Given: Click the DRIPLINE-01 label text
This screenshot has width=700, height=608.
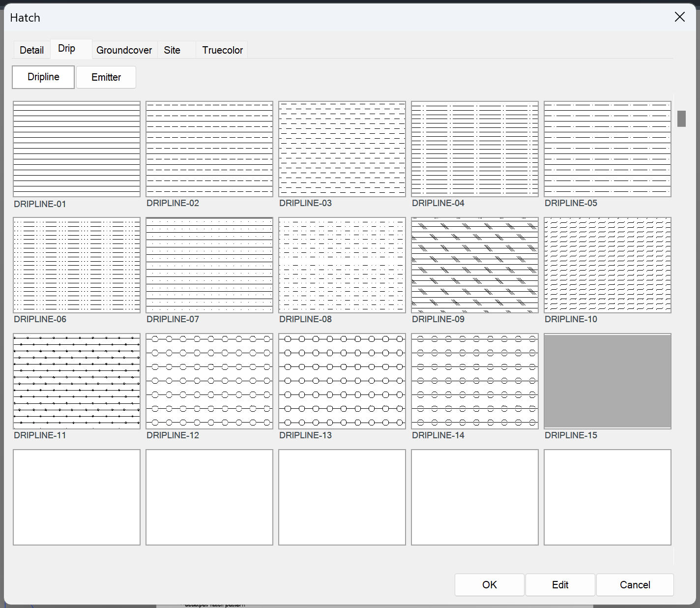Looking at the screenshot, I should (x=40, y=204).
